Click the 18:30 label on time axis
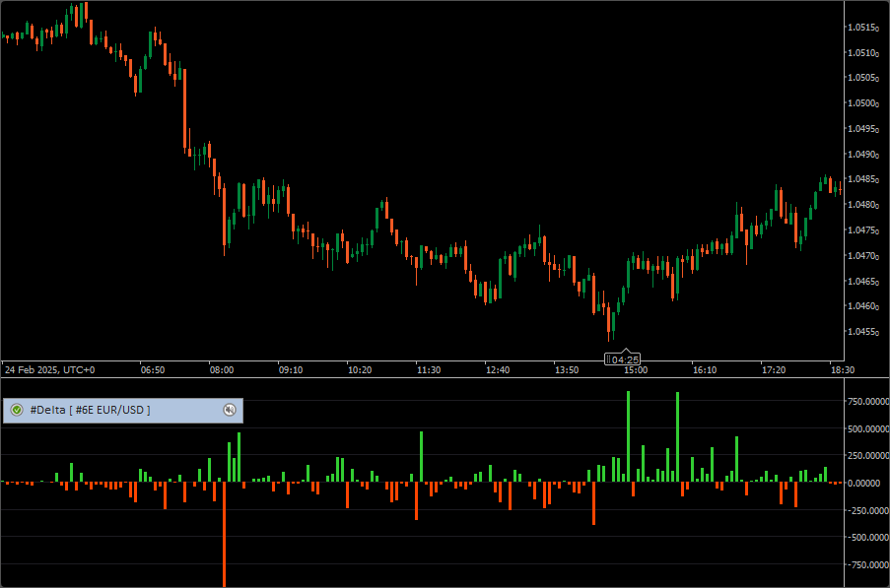This screenshot has height=588, width=890. tap(842, 370)
